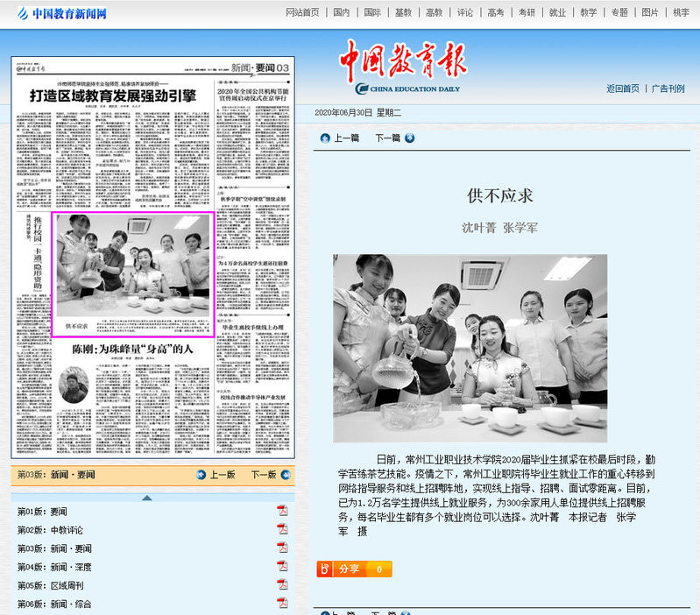
Task: Click the blue right-arrow icon beside 下一篇
Action: [x=409, y=138]
